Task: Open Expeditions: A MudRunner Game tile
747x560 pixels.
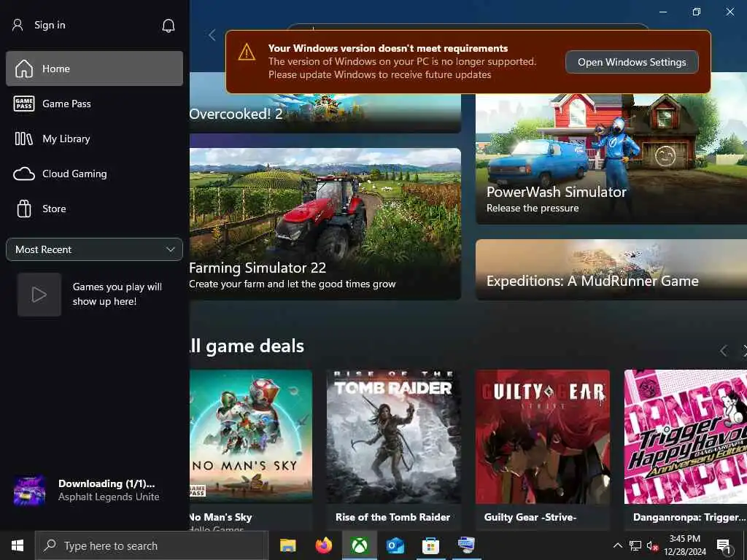Action: (611, 270)
